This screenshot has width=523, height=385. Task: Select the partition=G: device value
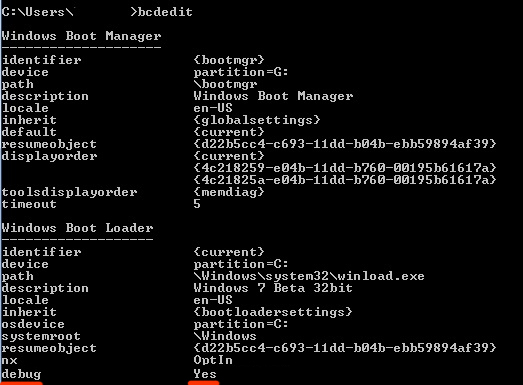pos(241,72)
